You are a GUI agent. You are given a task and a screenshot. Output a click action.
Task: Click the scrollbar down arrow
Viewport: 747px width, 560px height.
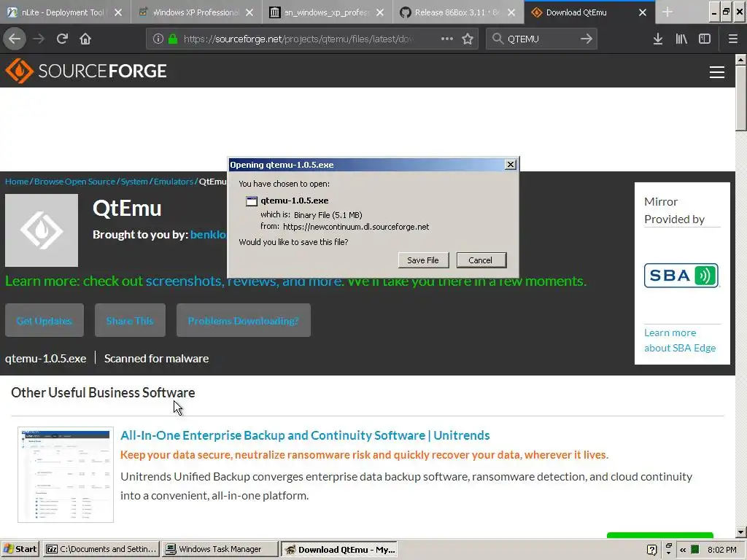point(740,532)
